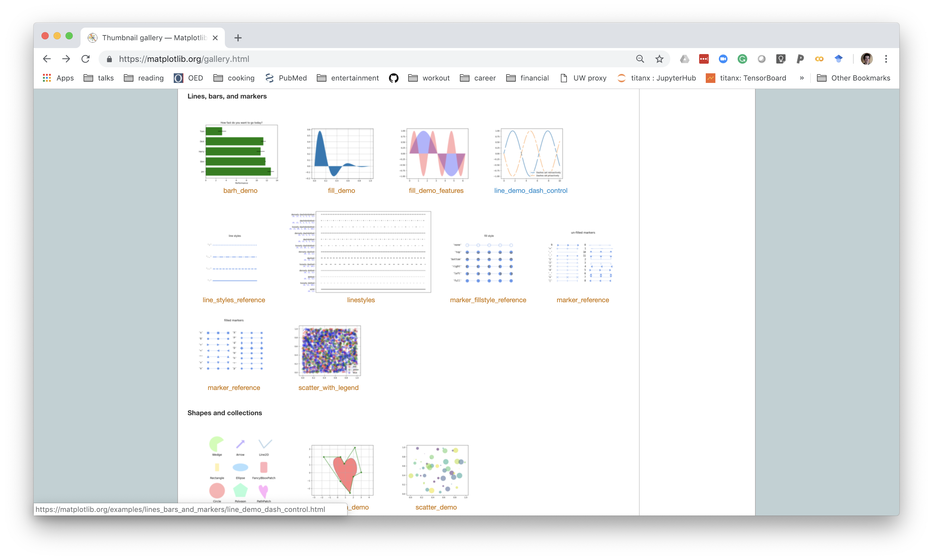Click the blue fill_demo plot thumbnail
Viewport: 933px width, 560px height.
340,155
